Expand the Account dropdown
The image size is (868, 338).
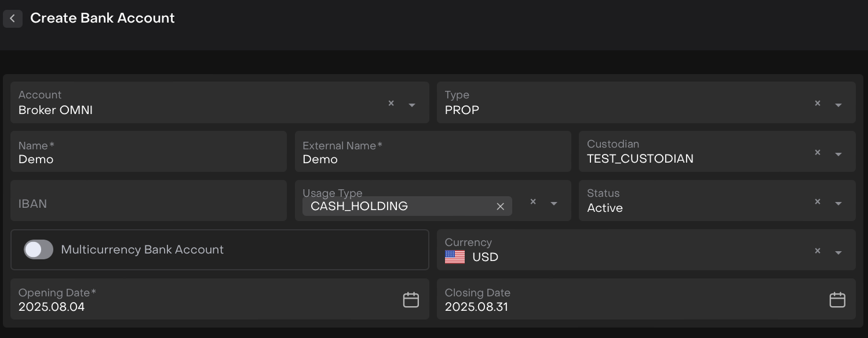tap(412, 105)
